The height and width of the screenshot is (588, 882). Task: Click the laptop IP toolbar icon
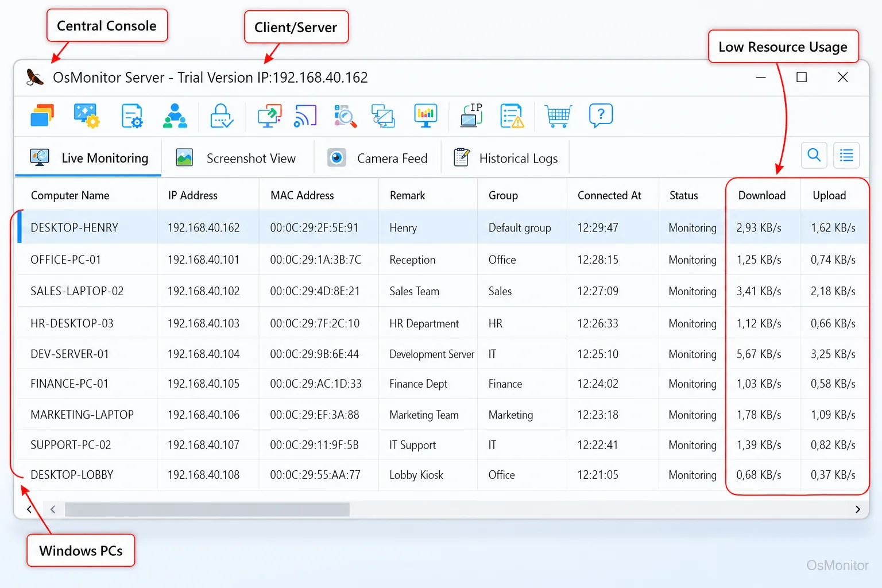click(471, 115)
